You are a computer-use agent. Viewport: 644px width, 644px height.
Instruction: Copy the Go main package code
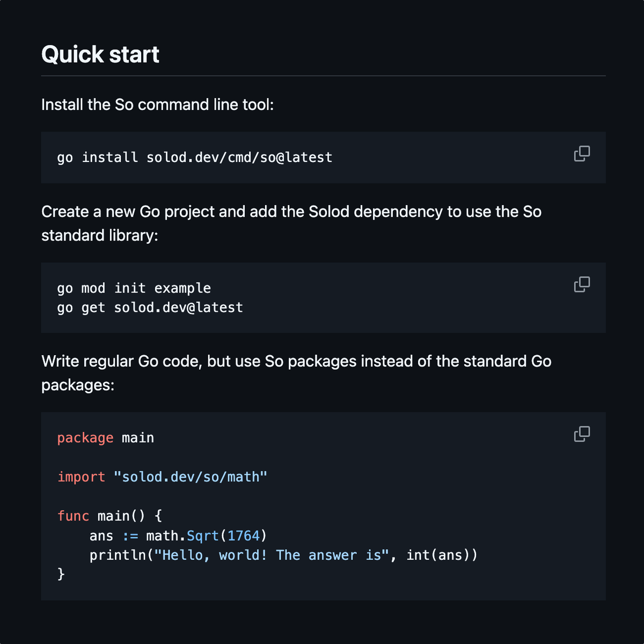point(582,434)
